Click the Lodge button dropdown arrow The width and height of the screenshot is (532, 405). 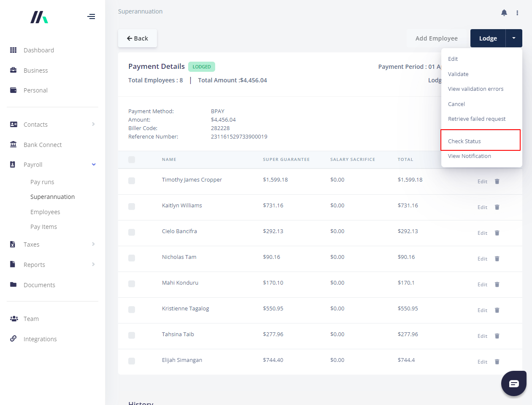coord(514,38)
